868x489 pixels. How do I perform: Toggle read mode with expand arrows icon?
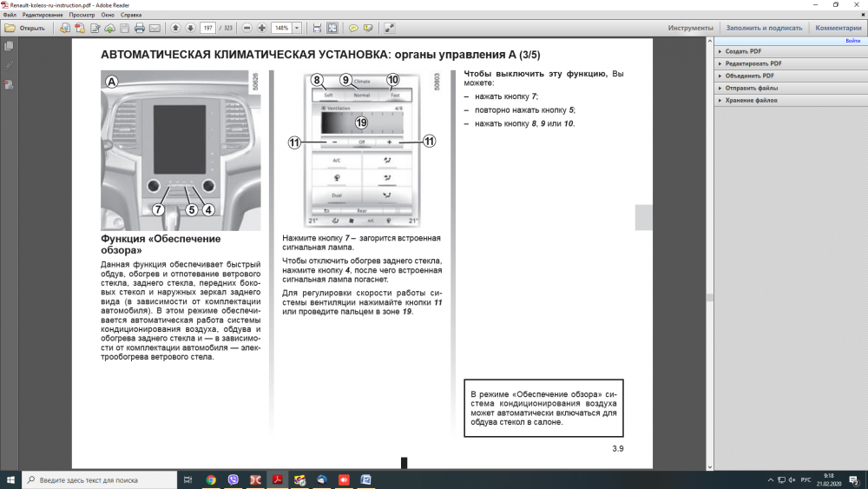pyautogui.click(x=389, y=28)
